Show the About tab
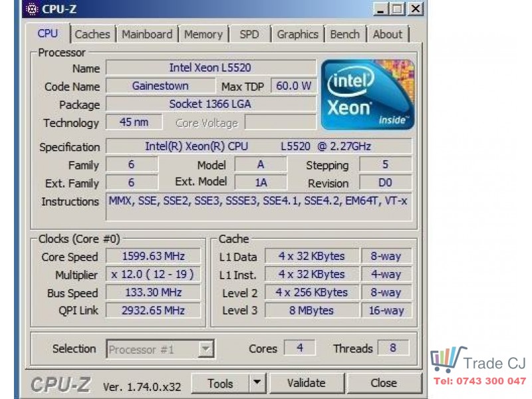The width and height of the screenshot is (532, 399). 388,35
